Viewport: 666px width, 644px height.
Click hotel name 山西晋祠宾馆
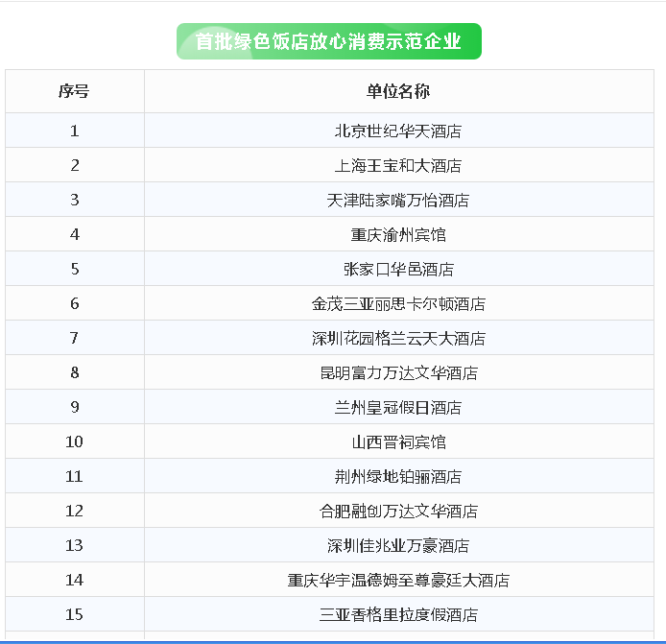pyautogui.click(x=398, y=442)
